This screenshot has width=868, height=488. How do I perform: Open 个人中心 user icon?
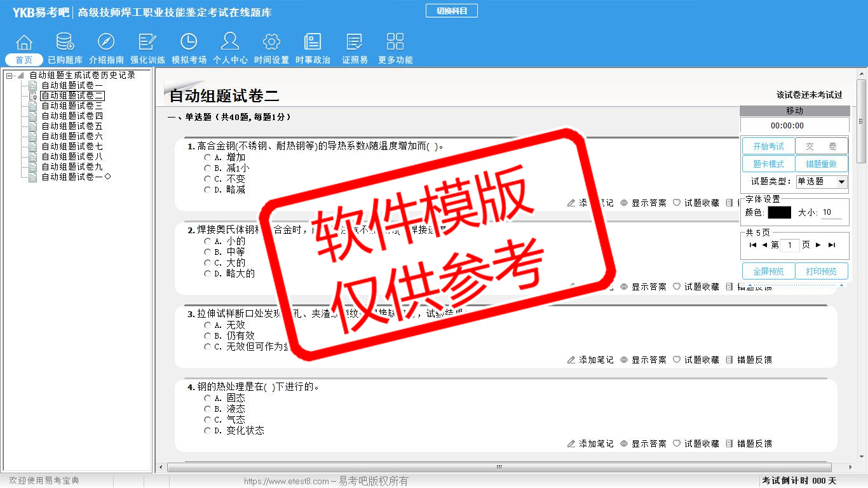[x=230, y=42]
